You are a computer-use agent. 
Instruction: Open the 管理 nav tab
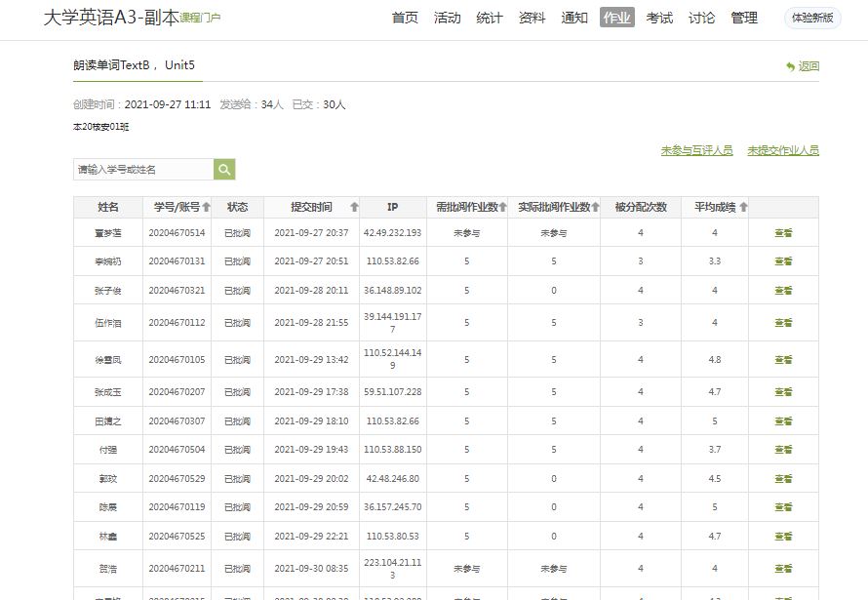744,18
